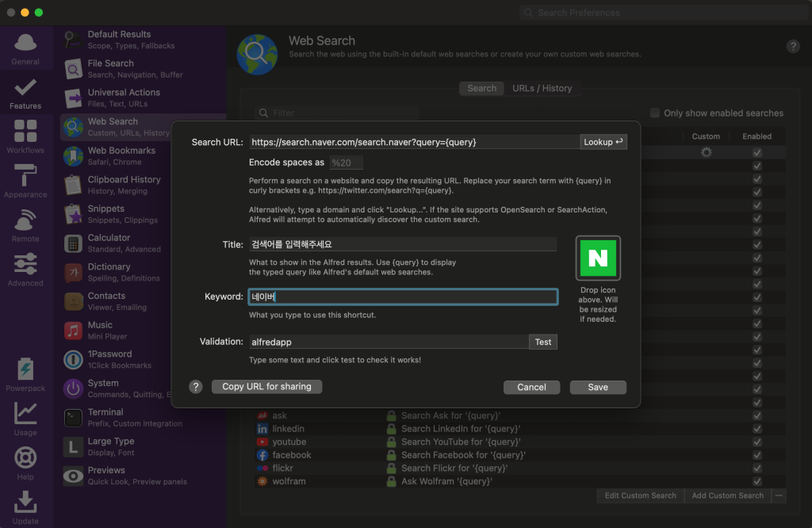Select Music Mini Player feature
The height and width of the screenshot is (528, 812).
click(x=116, y=330)
